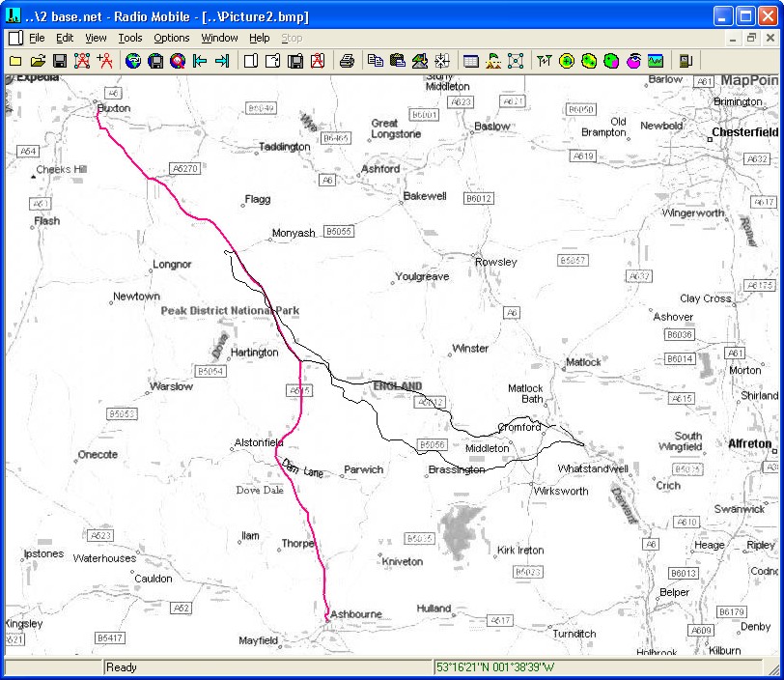
Task: Open the Edit menu
Action: [65, 38]
